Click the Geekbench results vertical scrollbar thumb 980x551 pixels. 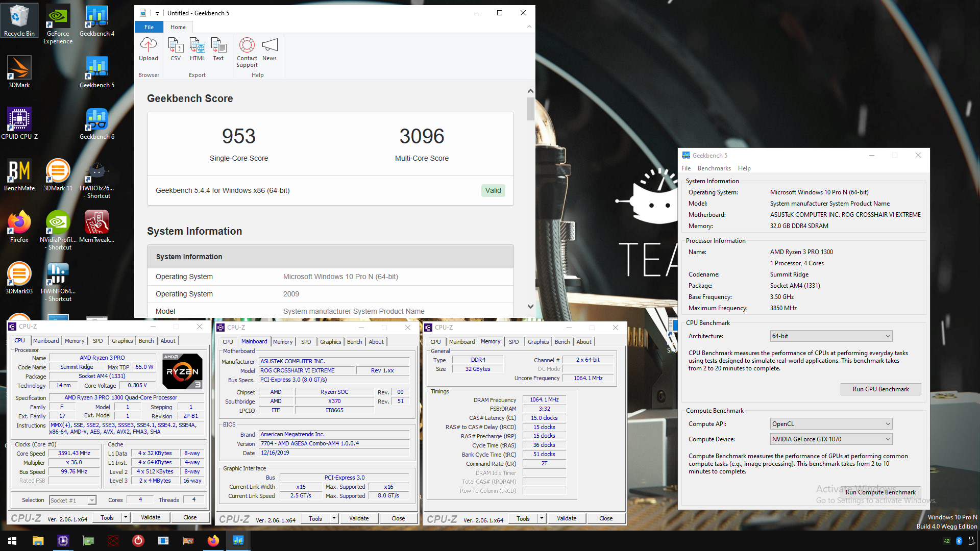click(530, 109)
